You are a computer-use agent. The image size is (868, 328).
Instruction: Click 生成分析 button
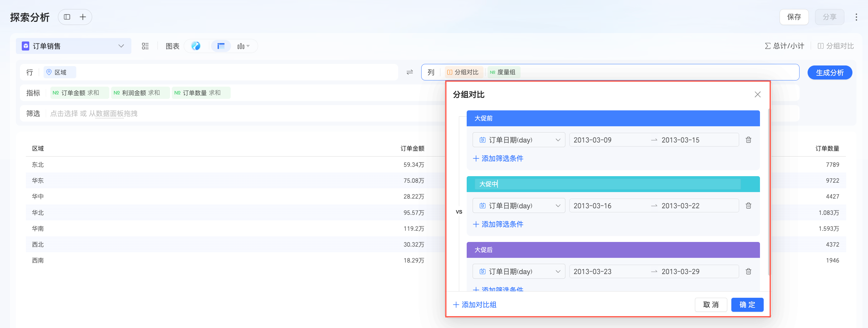point(830,73)
